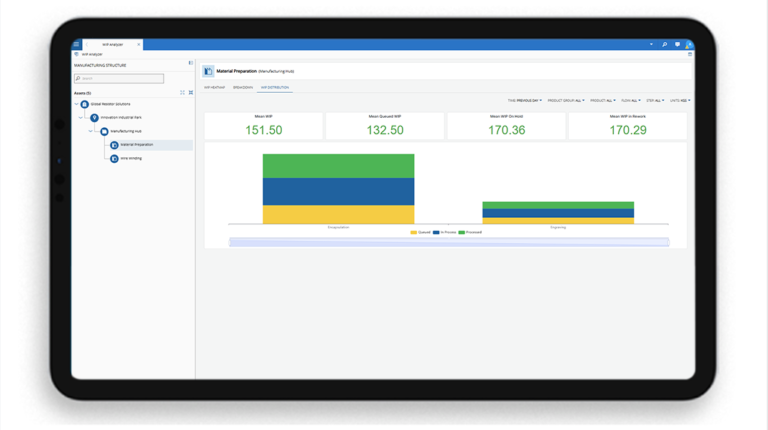Viewport: 768px width, 430px height.
Task: Switch to the WIP Heatmap tab
Action: click(x=215, y=88)
